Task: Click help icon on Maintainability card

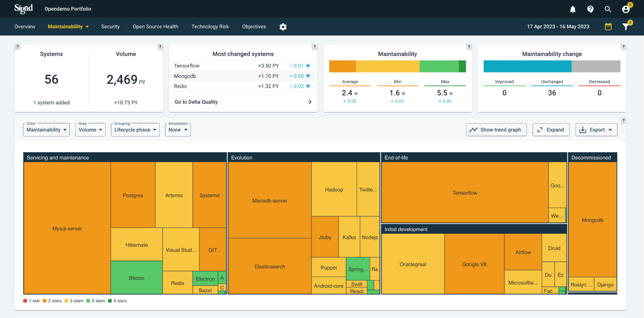Action: [x=469, y=47]
